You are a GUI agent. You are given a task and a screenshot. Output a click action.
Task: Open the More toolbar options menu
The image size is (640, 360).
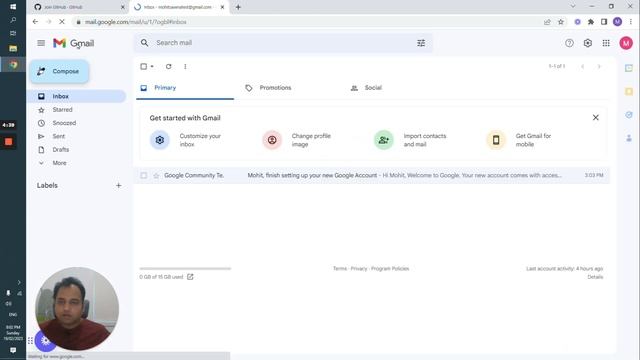click(185, 66)
